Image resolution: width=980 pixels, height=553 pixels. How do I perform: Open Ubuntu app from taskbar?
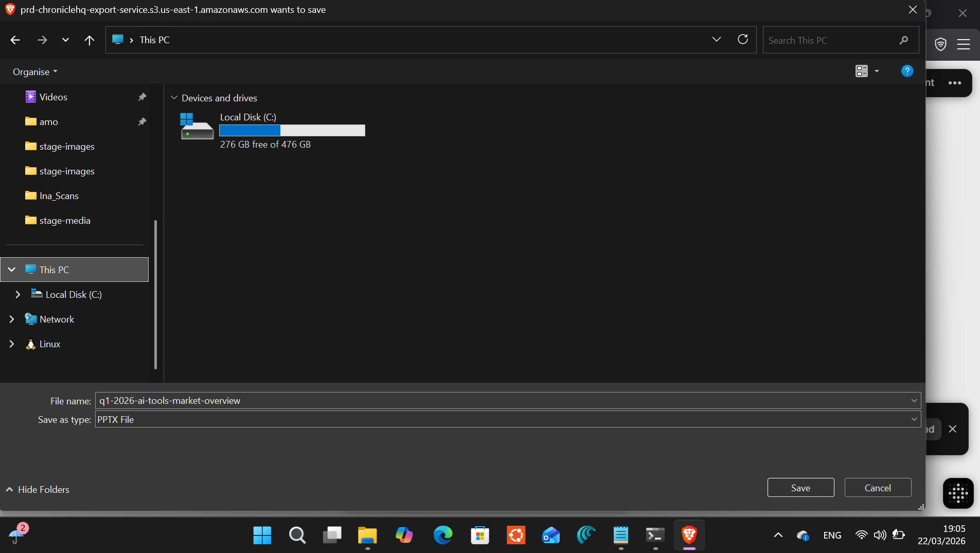516,536
